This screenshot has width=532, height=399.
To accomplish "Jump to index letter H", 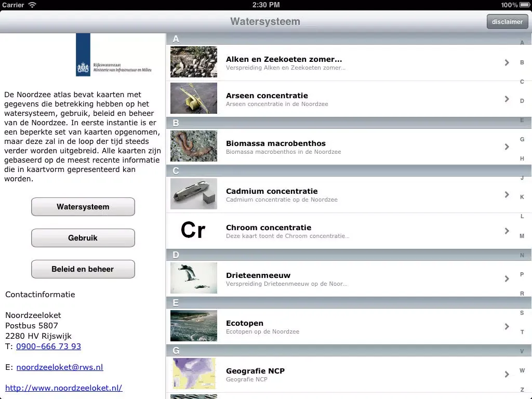I will point(522,158).
